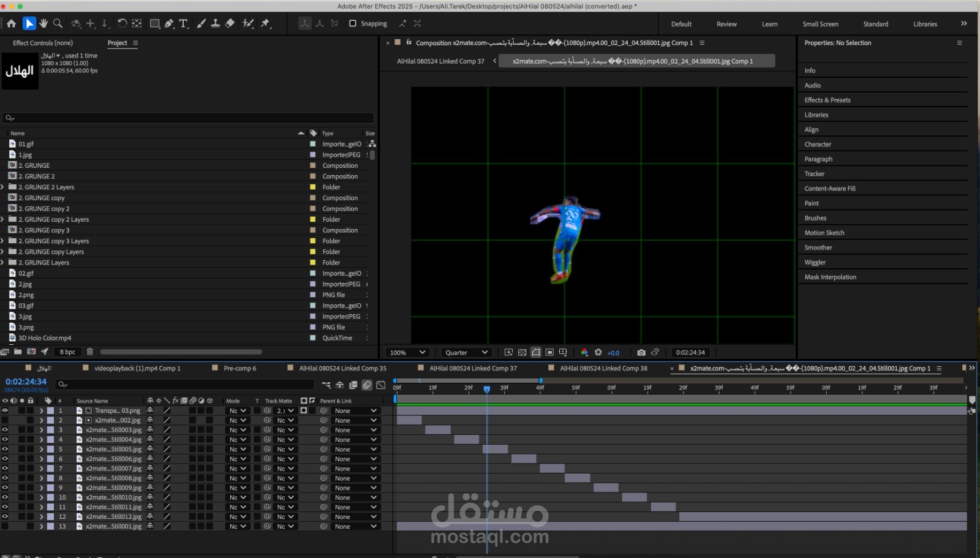Viewport: 980px width, 558px height.
Task: Click the layer 1 label color swatch
Action: tap(51, 410)
